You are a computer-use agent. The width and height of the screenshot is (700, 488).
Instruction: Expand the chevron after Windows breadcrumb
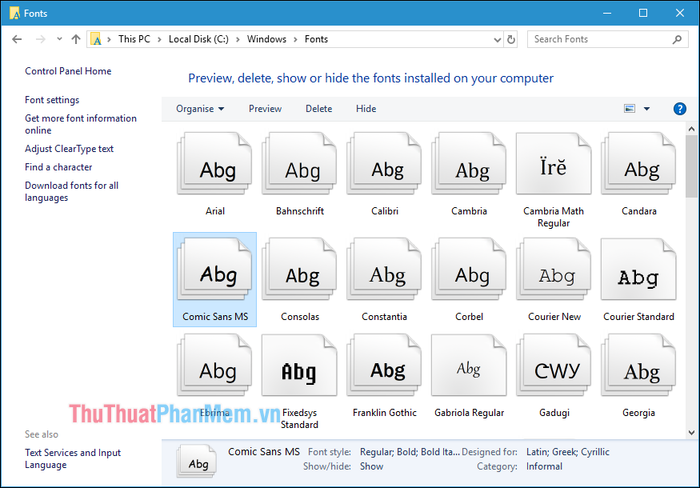(295, 39)
